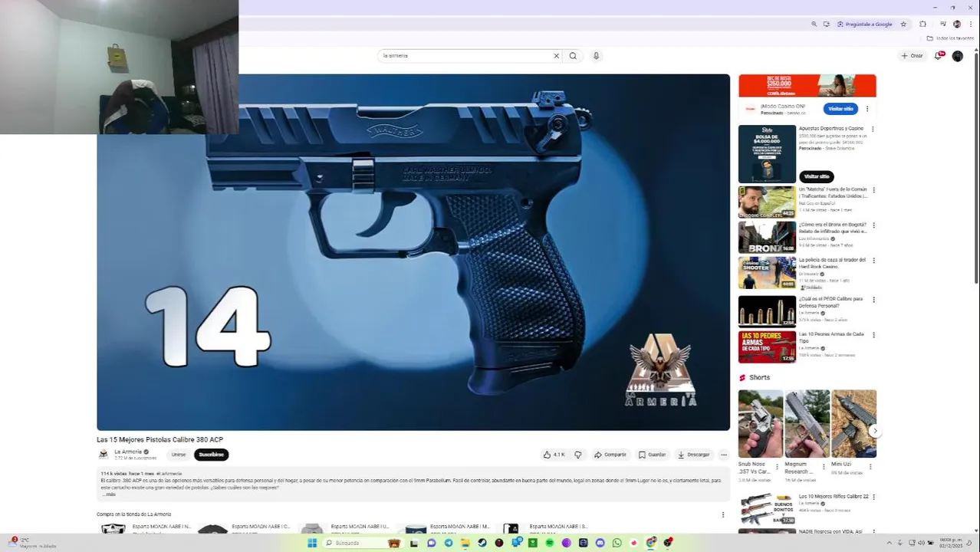Open Los 10 Mejores Rifles Calibre 22 title
The height and width of the screenshot is (552, 980).
[x=834, y=497]
